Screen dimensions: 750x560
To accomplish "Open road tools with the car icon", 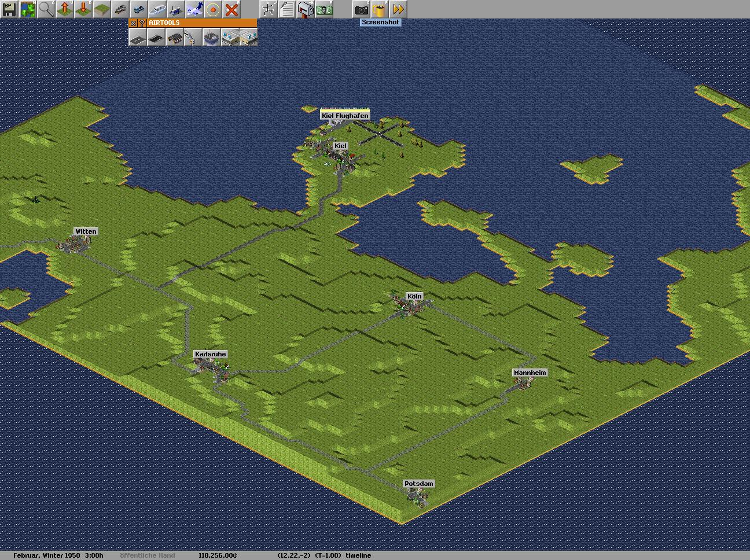I will (139, 9).
